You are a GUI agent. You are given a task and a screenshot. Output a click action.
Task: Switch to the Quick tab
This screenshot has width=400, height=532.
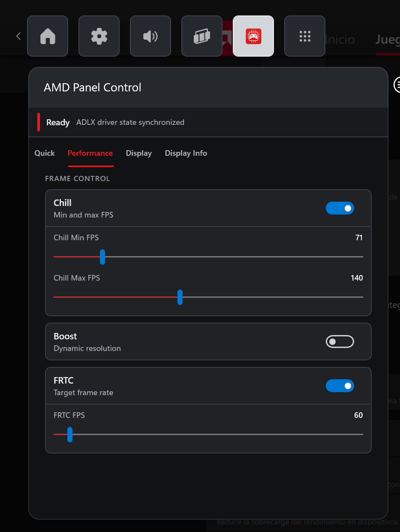(x=45, y=153)
